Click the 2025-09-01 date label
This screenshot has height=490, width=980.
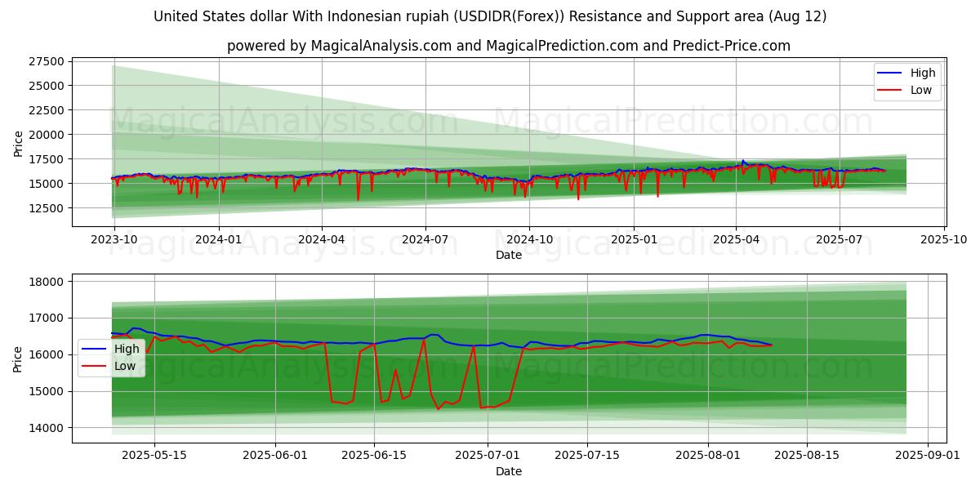pyautogui.click(x=929, y=456)
